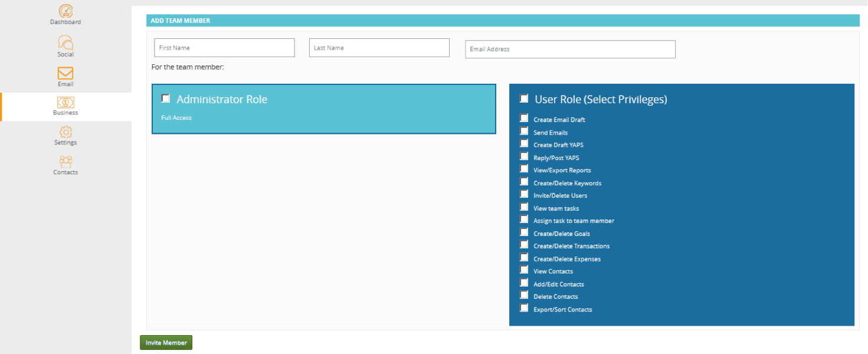This screenshot has width=868, height=354.
Task: Tick the User Role master checkbox
Action: tap(524, 99)
